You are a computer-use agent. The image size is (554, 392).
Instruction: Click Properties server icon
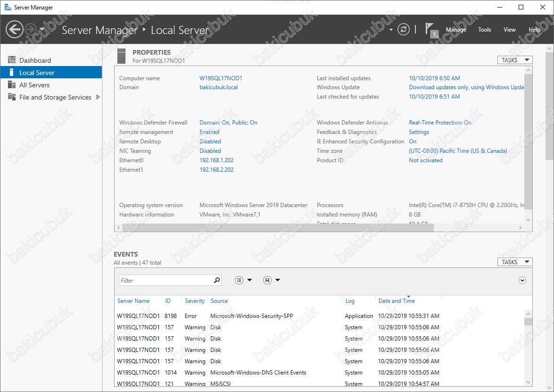point(121,56)
